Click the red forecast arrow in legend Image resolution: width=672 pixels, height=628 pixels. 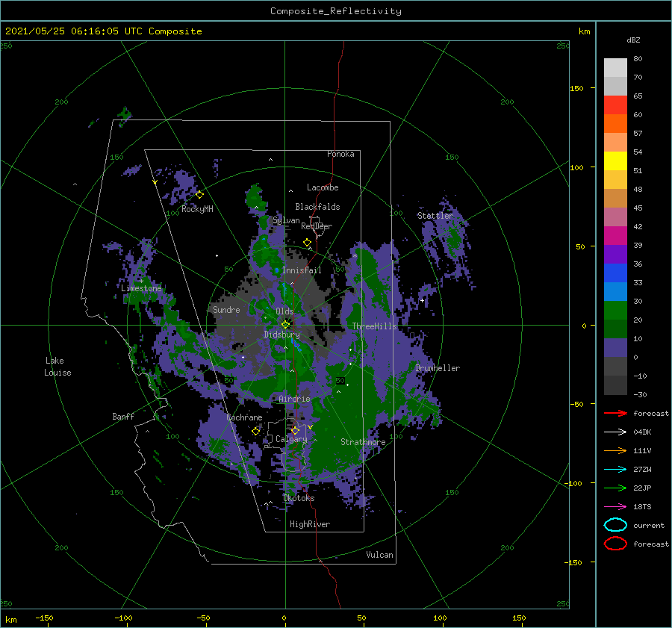coord(615,413)
